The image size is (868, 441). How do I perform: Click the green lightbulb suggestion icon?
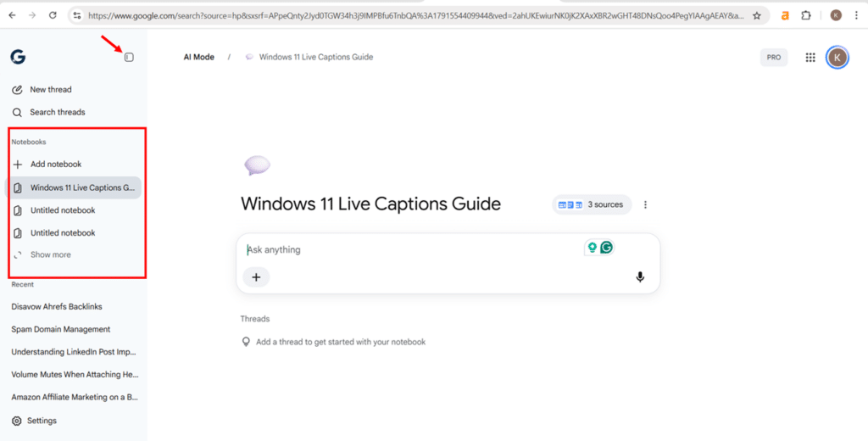click(x=592, y=248)
